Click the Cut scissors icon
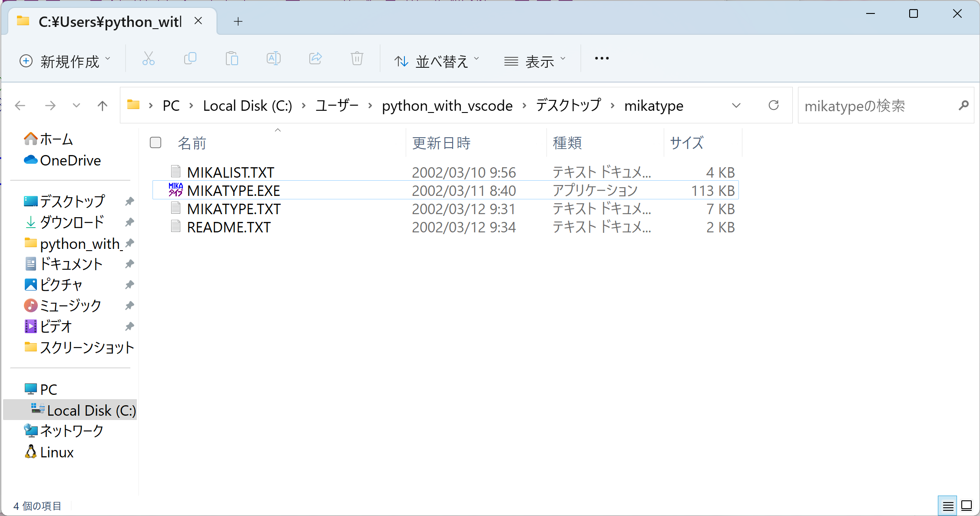 [x=148, y=59]
